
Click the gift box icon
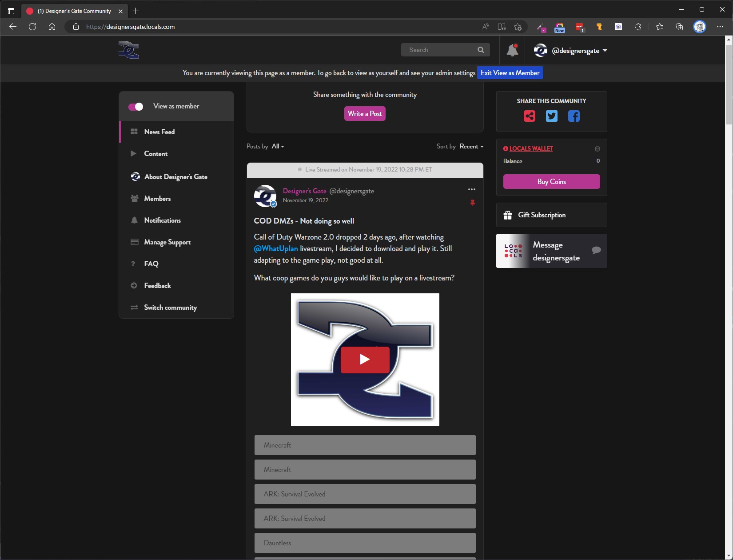pyautogui.click(x=508, y=216)
